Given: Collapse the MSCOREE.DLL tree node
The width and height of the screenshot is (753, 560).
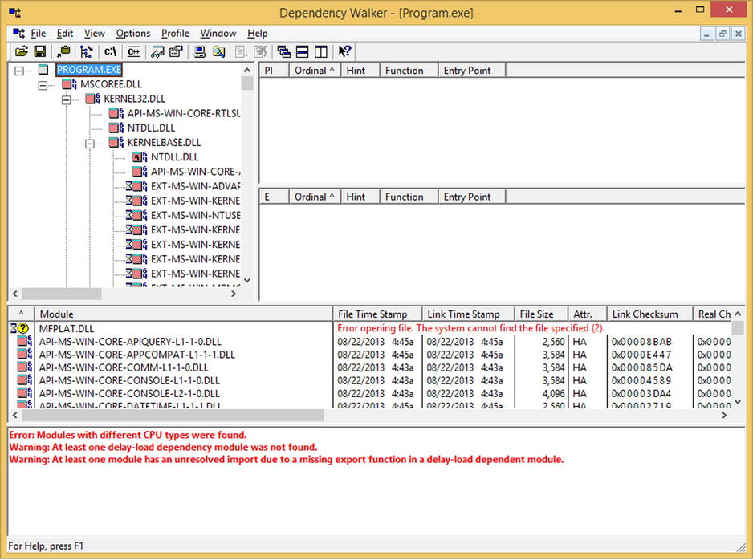Looking at the screenshot, I should click(43, 85).
